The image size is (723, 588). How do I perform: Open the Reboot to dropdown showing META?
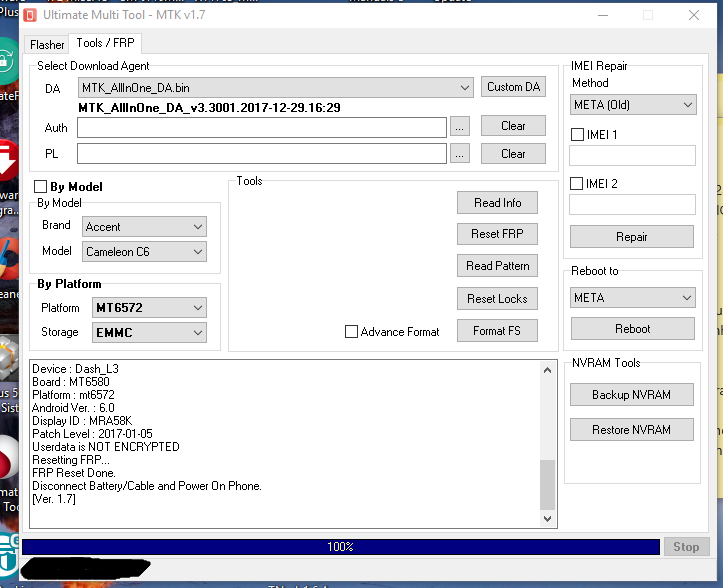click(x=633, y=298)
